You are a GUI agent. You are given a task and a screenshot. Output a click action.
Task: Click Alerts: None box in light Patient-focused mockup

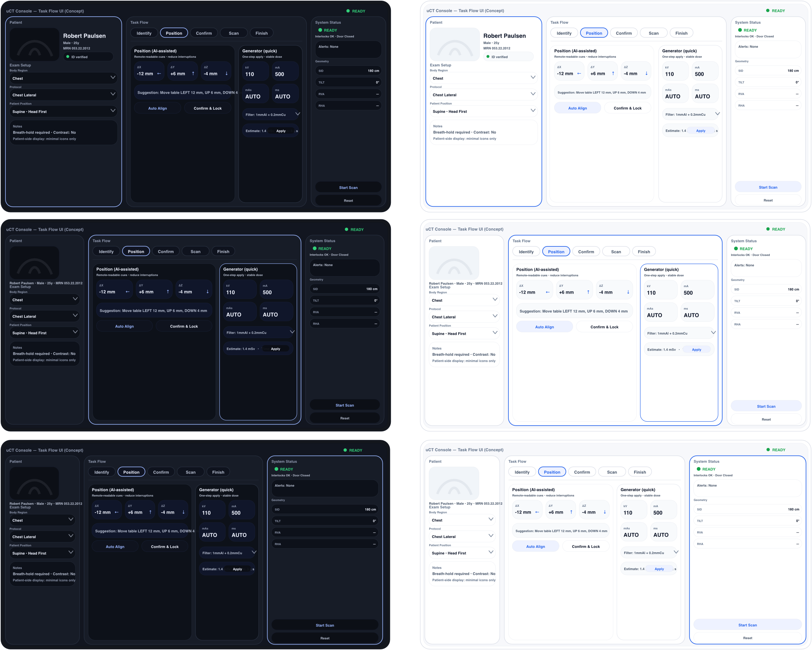[x=768, y=49]
